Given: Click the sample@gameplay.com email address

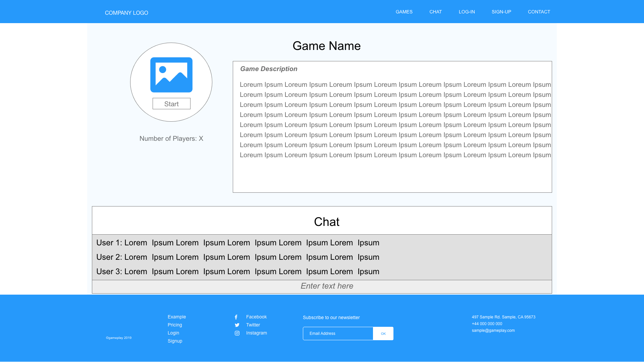Looking at the screenshot, I should 493,330.
